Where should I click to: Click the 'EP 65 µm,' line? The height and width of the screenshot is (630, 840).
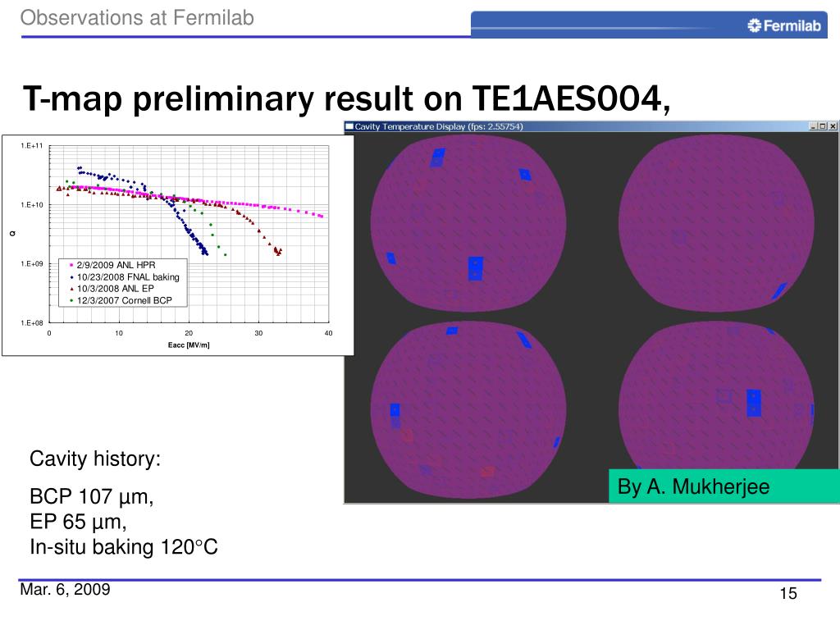pos(78,522)
